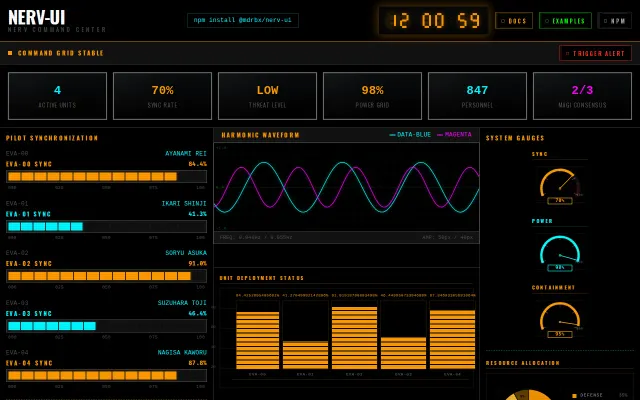Click pilot name NAGISA KAWORU

[182, 352]
